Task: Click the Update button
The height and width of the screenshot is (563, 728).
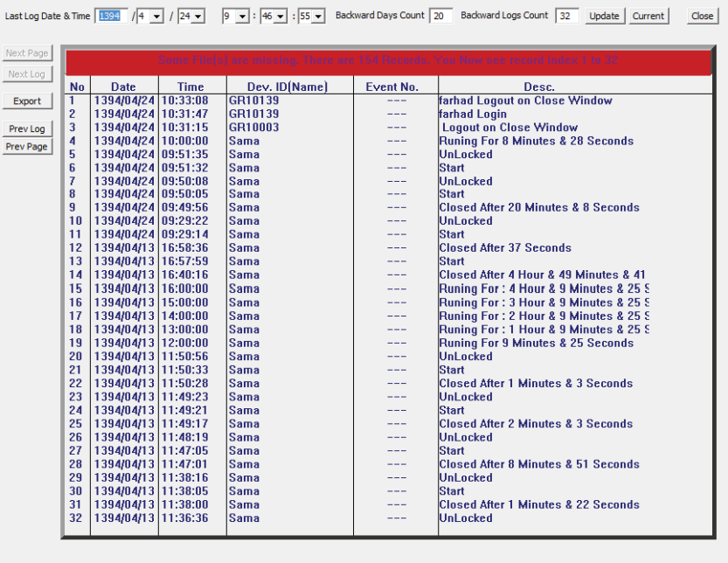Action: pyautogui.click(x=604, y=16)
